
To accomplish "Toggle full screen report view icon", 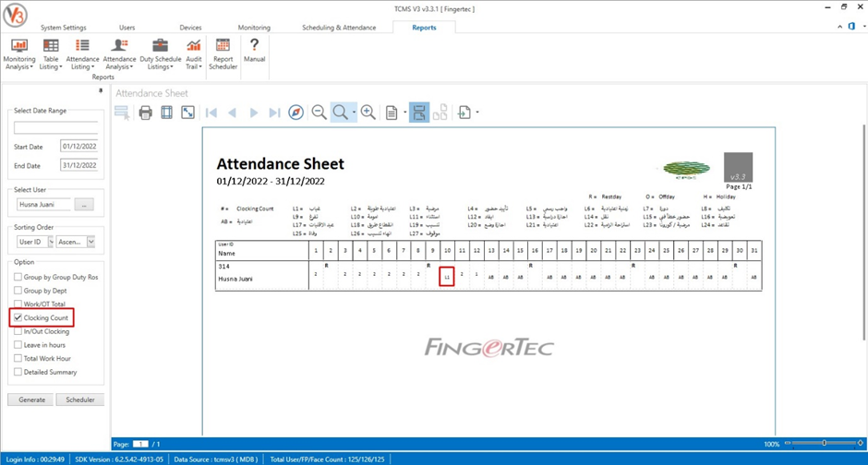I will click(188, 113).
